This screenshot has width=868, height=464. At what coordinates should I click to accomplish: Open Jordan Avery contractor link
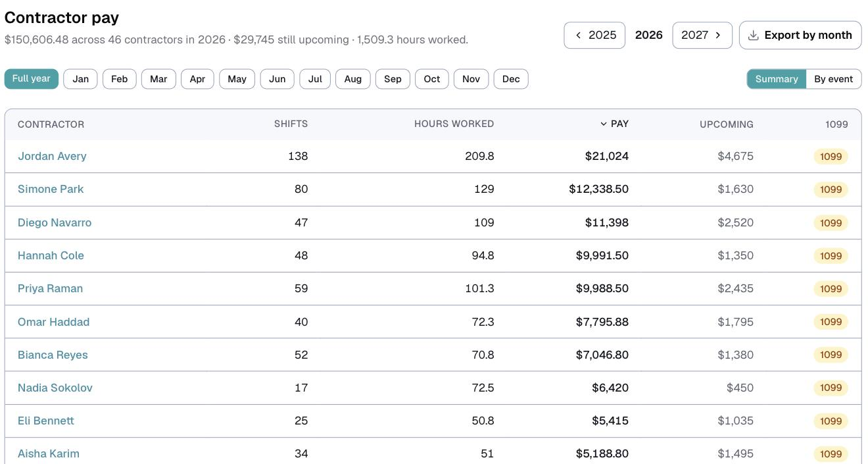52,157
